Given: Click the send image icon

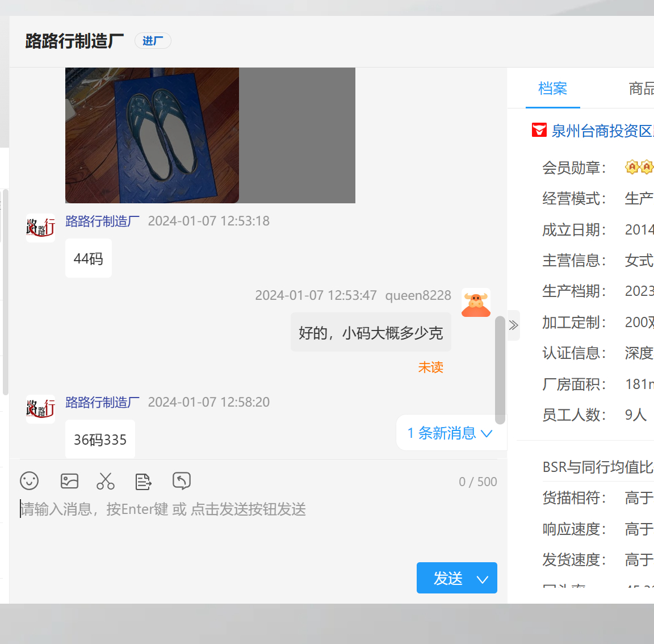Looking at the screenshot, I should (69, 481).
